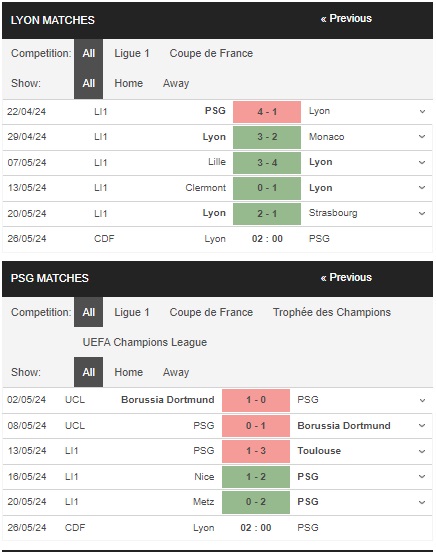Select Trophée des Champions competition filter
Image resolution: width=436 pixels, height=553 pixels.
click(332, 312)
